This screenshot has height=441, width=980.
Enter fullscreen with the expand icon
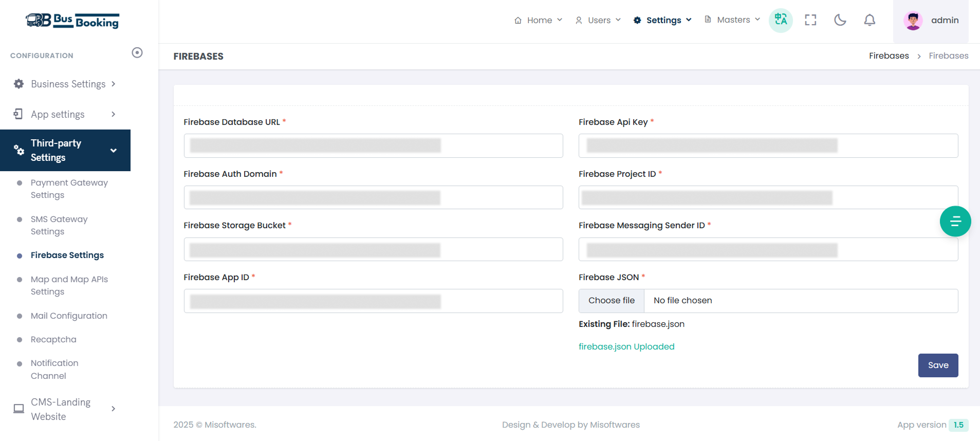[810, 20]
